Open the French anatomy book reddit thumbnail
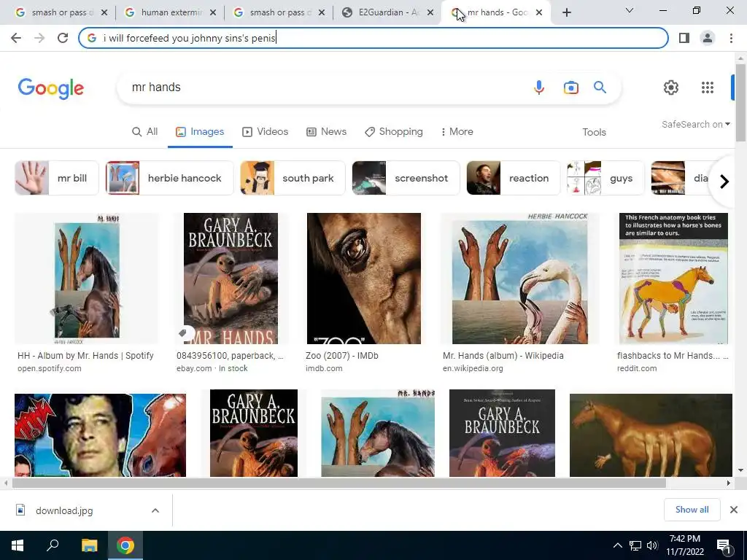The width and height of the screenshot is (747, 560). (x=673, y=279)
